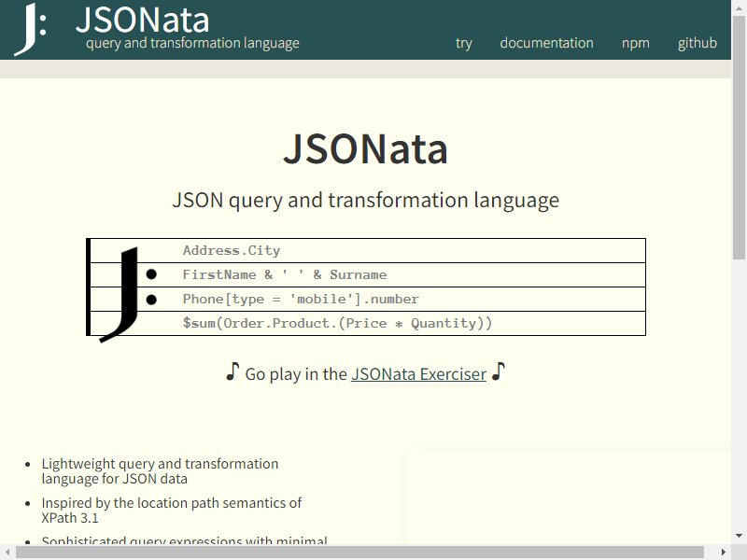Click the vertical scrollbar down arrow
The width and height of the screenshot is (747, 560).
[739, 537]
